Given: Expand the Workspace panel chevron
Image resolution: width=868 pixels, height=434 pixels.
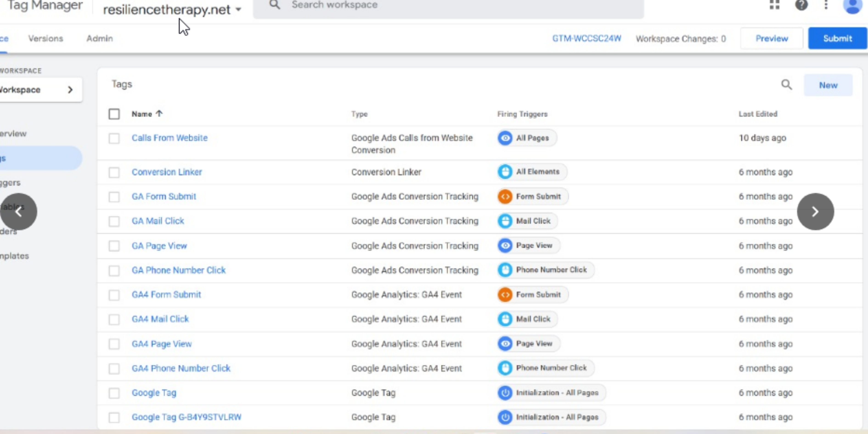Looking at the screenshot, I should click(70, 90).
